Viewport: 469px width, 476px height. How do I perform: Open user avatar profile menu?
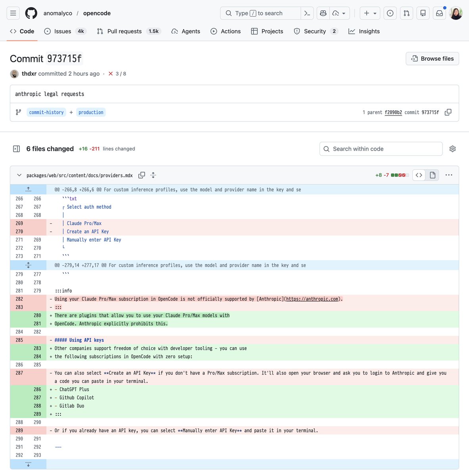tap(456, 13)
